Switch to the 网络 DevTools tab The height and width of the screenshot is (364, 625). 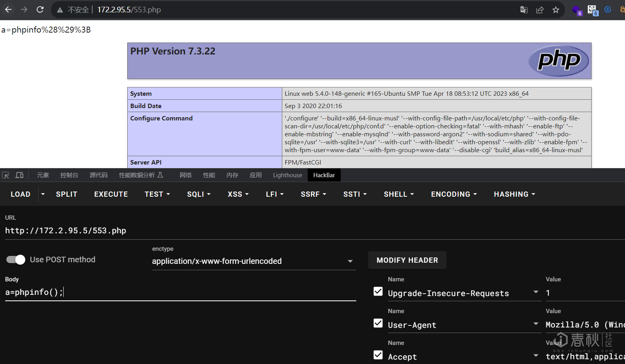click(x=186, y=175)
